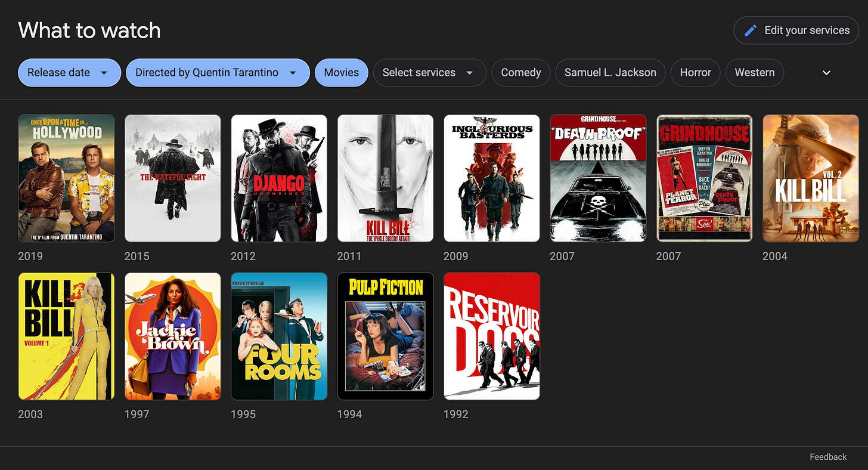This screenshot has width=868, height=470.
Task: Click the 2004 year label
Action: [775, 256]
